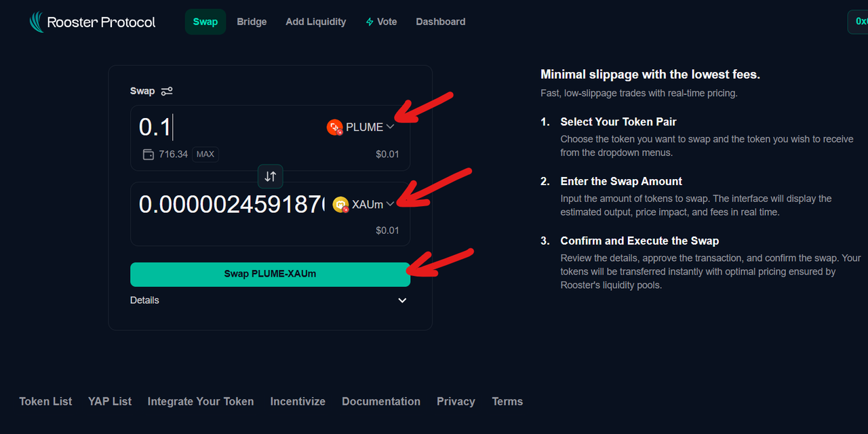Click the wallet balance icon
Screen dimensions: 868x434
[149, 154]
